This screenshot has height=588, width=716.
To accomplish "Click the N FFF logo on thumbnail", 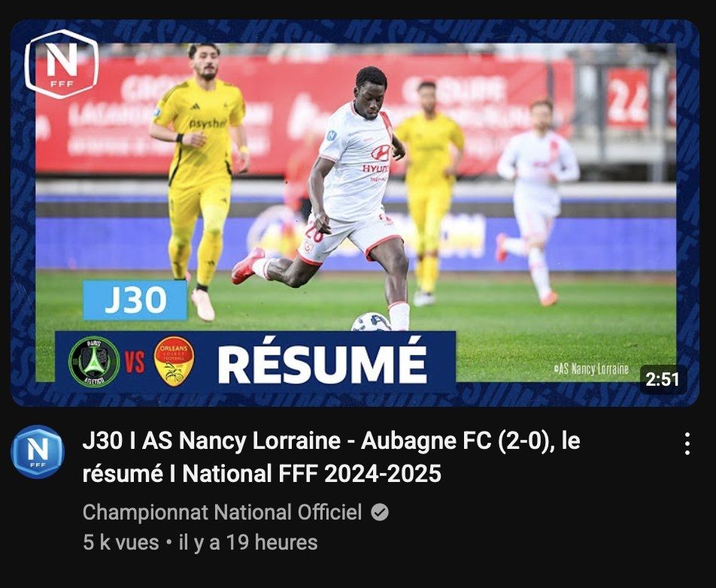I will (62, 64).
